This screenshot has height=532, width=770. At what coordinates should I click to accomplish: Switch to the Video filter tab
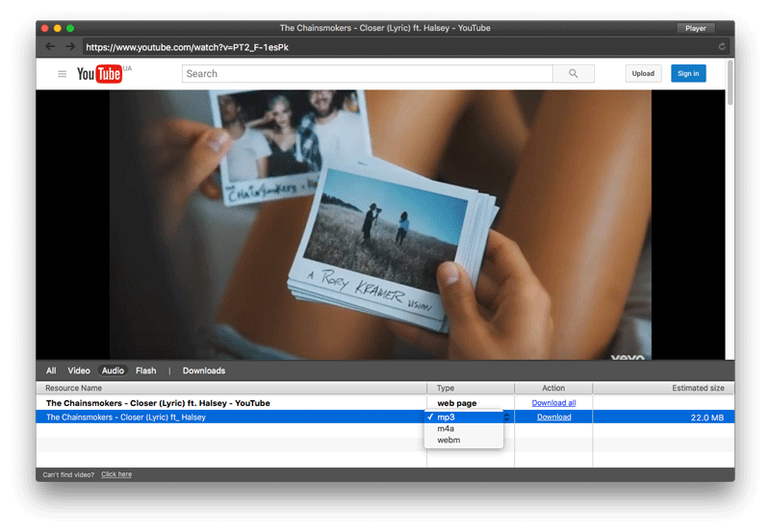tap(79, 370)
